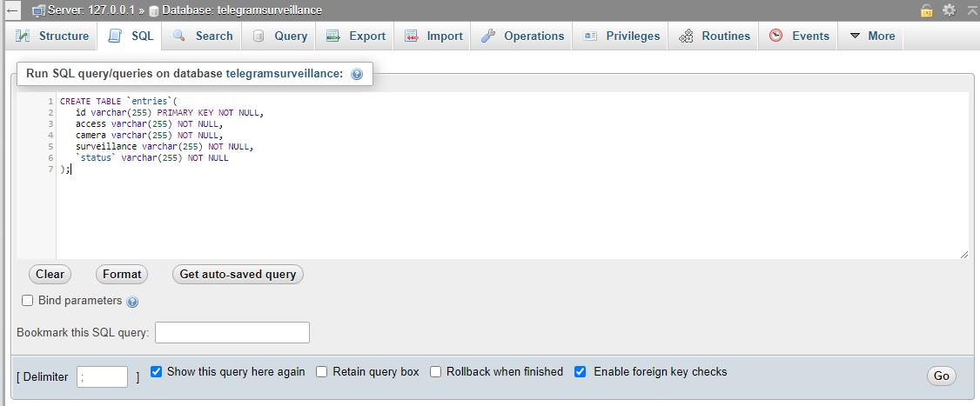The width and height of the screenshot is (980, 406).
Task: Click Get auto-saved query button
Action: (238, 274)
